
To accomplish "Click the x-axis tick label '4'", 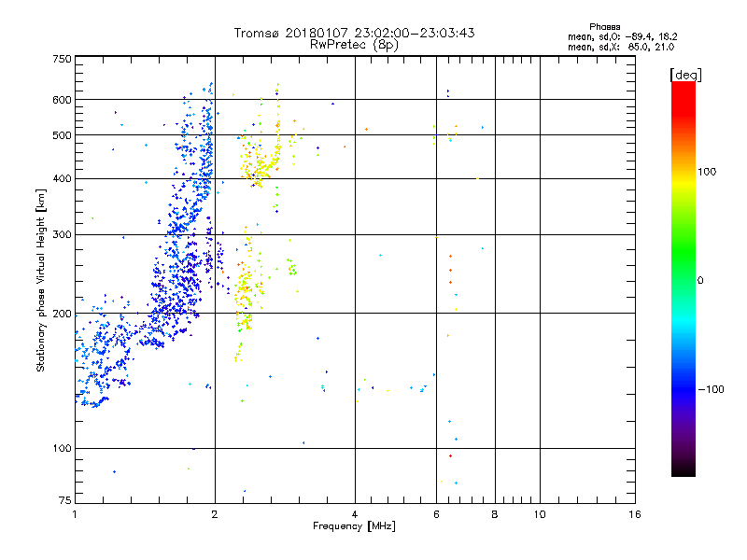I will (355, 514).
